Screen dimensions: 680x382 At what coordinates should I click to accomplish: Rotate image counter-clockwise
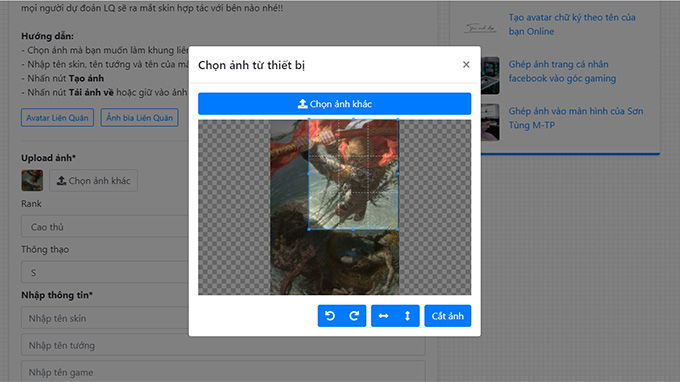pos(330,316)
